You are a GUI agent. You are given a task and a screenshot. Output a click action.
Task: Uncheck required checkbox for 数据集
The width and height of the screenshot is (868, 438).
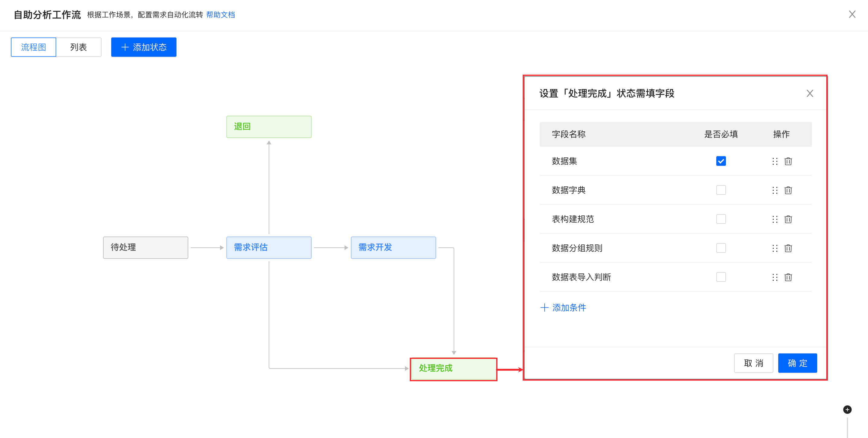tap(721, 161)
